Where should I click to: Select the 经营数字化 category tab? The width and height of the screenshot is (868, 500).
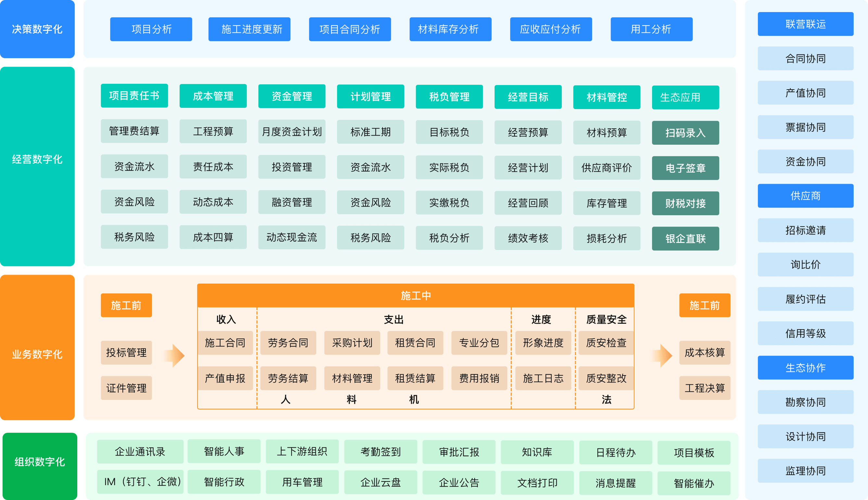(x=37, y=160)
